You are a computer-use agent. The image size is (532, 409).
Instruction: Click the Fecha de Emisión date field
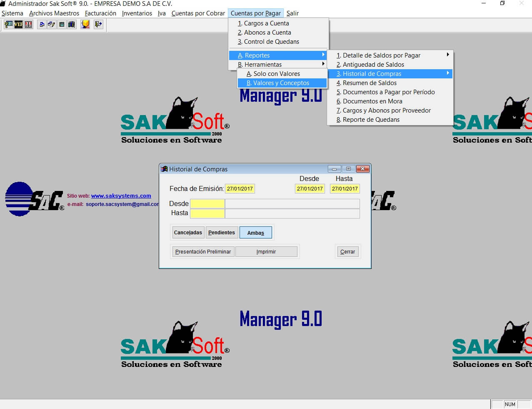pyautogui.click(x=240, y=189)
